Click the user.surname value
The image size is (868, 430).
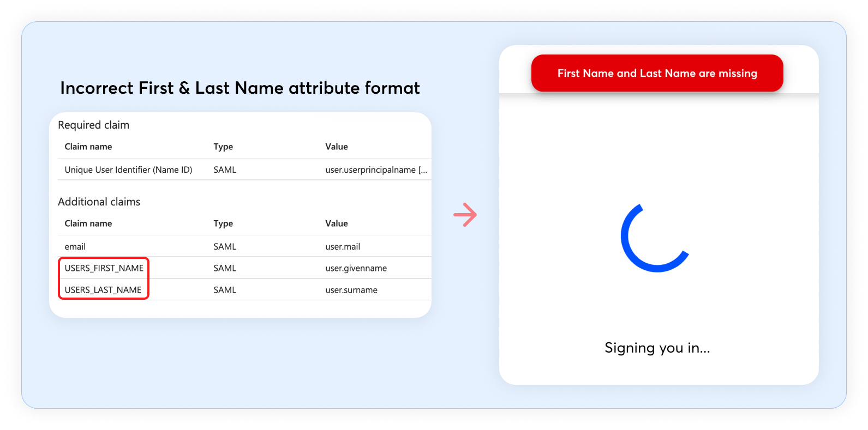pyautogui.click(x=351, y=290)
